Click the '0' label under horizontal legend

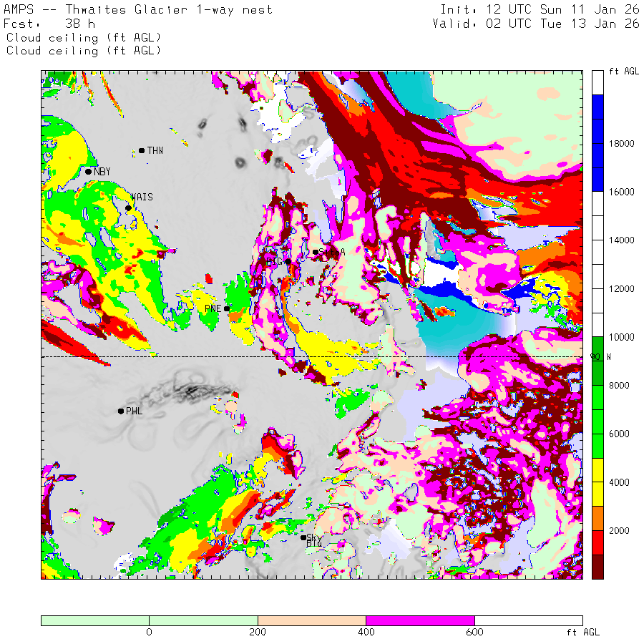(x=149, y=632)
